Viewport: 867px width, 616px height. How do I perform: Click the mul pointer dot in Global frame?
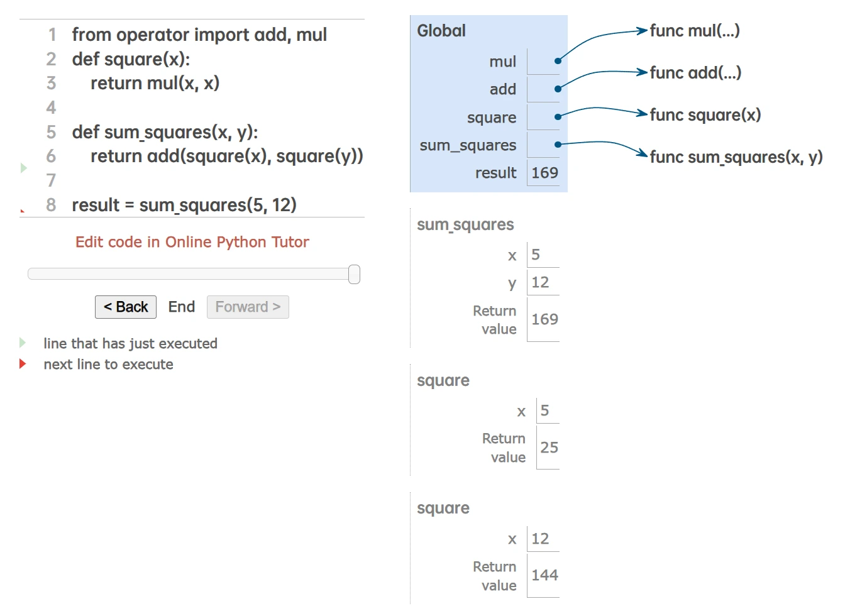(x=558, y=61)
